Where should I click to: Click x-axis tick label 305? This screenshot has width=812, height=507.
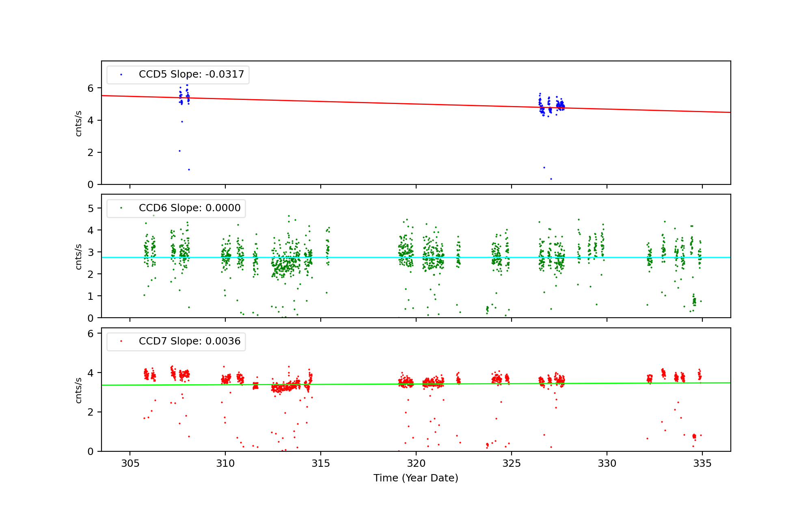point(130,464)
